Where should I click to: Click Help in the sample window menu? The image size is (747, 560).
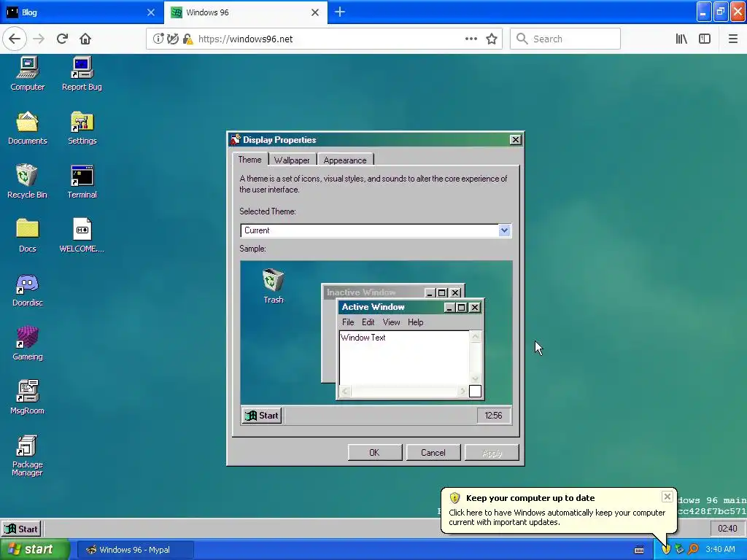[415, 322]
